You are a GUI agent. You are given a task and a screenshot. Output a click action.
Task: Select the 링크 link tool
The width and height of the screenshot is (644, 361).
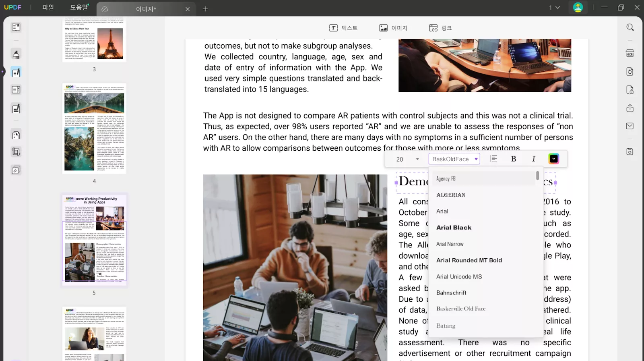(x=440, y=28)
